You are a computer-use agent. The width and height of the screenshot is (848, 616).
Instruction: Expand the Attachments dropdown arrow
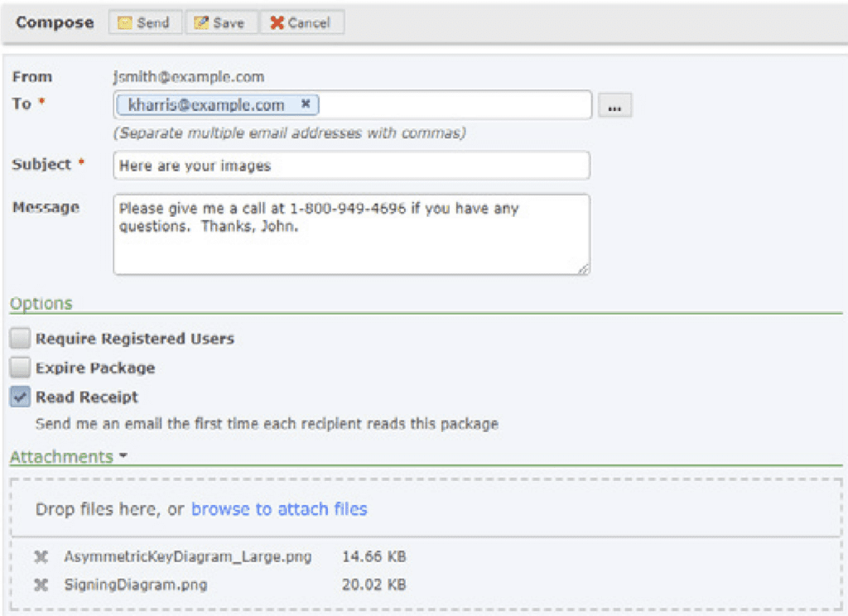[x=123, y=456]
